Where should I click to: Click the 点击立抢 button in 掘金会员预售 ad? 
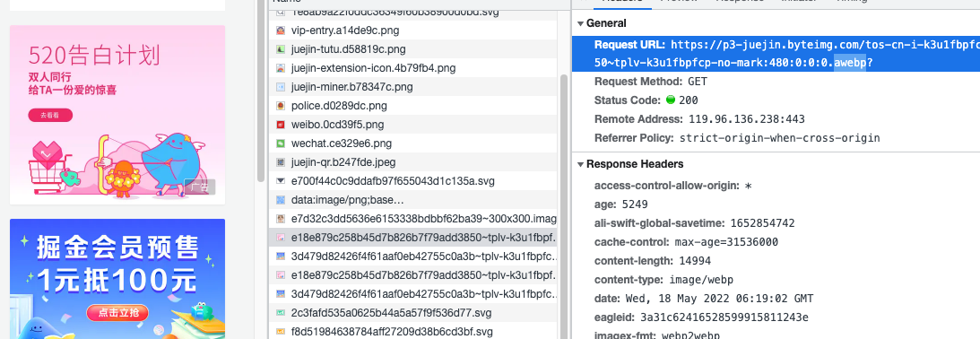[117, 313]
